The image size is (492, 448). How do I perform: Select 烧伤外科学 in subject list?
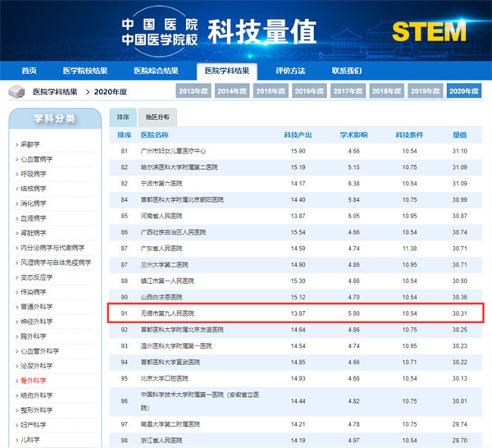pyautogui.click(x=36, y=395)
